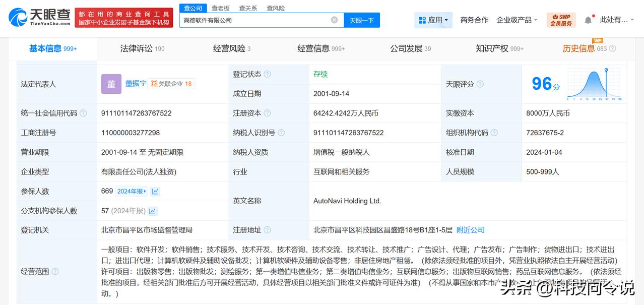Click the 8000万人民币 paid-in capital value
Image resolution: width=644 pixels, height=305 pixels.
(x=548, y=113)
